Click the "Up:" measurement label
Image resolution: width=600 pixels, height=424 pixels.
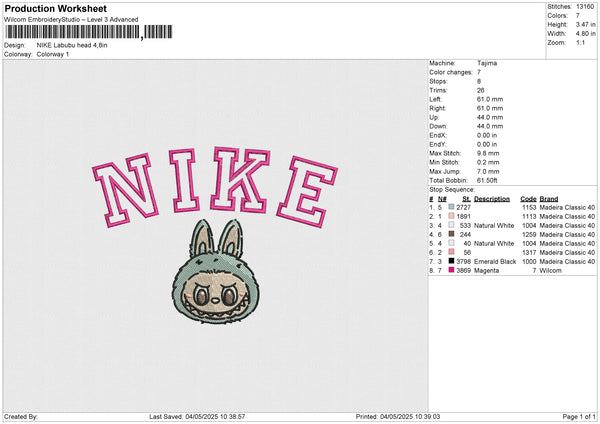click(x=434, y=117)
